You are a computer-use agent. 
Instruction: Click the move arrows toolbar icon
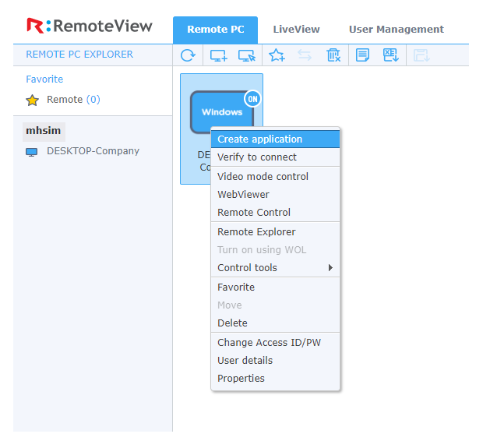coord(305,55)
